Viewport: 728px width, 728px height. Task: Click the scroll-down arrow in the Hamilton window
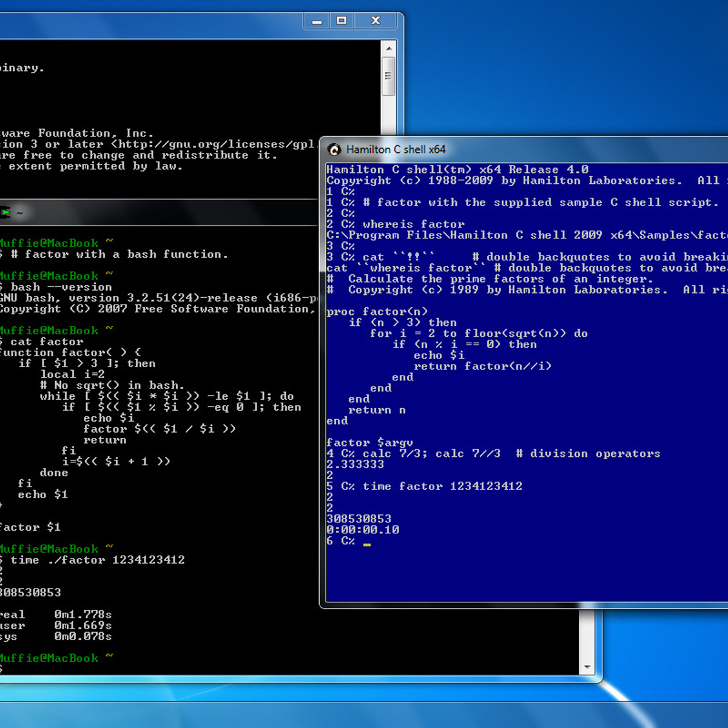pyautogui.click(x=587, y=666)
